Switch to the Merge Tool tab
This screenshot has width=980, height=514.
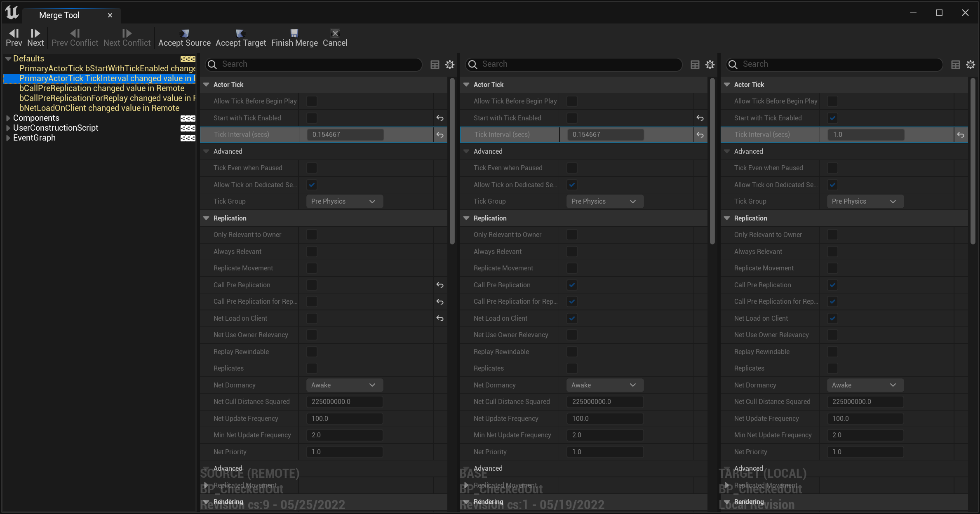59,15
